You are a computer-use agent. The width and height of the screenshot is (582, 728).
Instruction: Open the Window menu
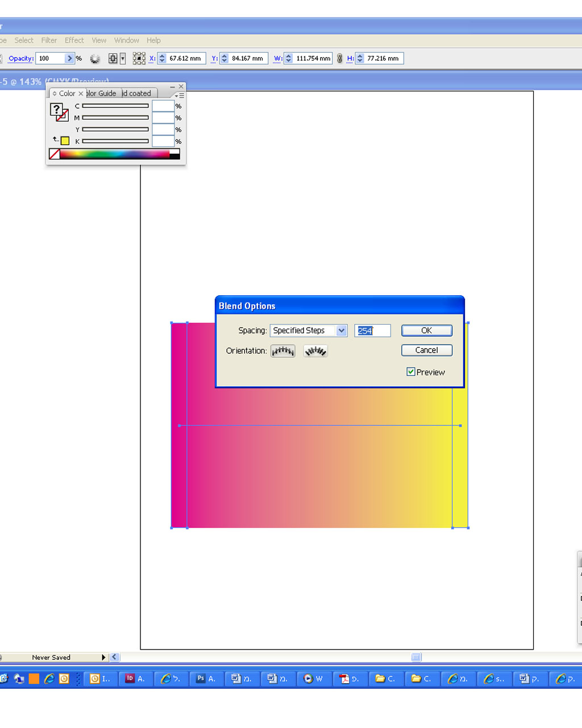pos(126,40)
